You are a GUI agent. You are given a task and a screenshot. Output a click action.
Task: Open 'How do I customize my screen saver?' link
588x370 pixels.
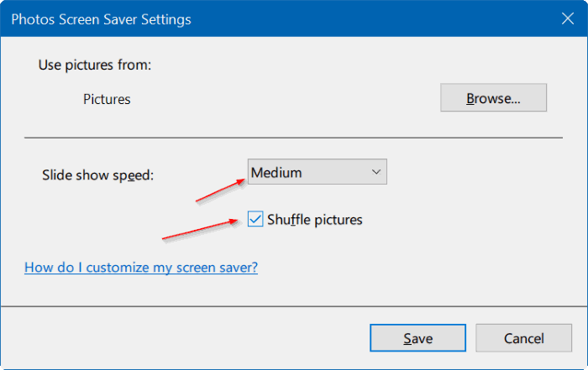(141, 268)
